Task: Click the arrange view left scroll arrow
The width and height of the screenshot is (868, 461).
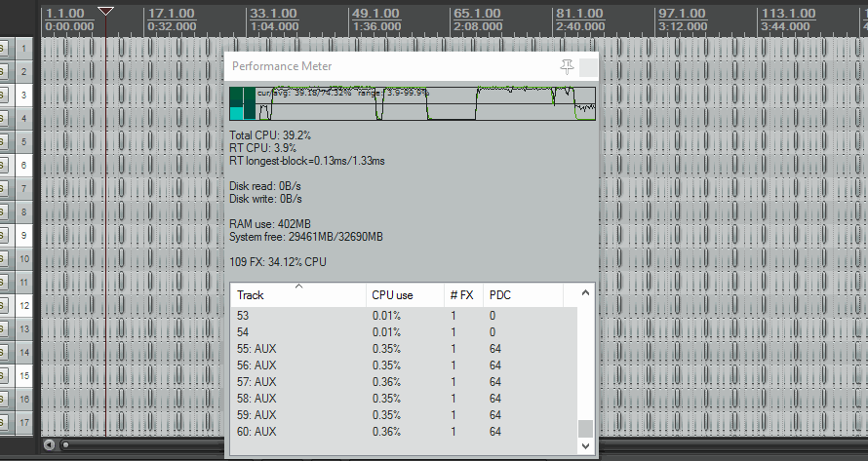Action: coord(49,445)
